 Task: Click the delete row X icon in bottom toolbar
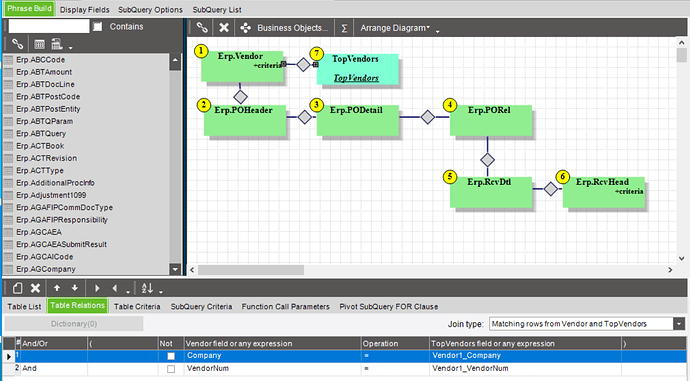[36, 288]
